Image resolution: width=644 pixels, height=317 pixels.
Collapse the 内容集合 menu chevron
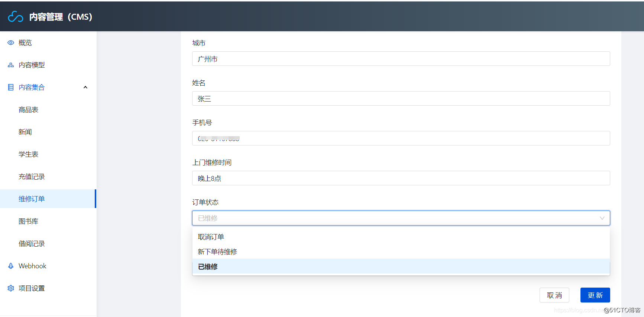coord(85,87)
